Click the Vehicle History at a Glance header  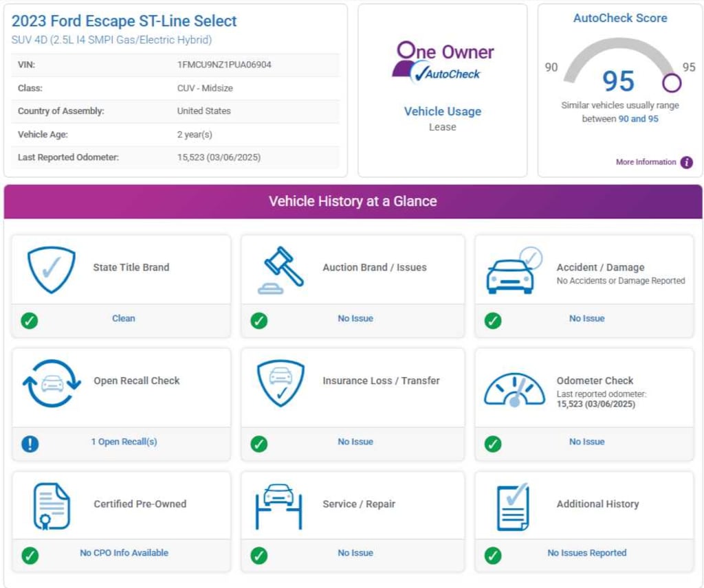click(353, 201)
